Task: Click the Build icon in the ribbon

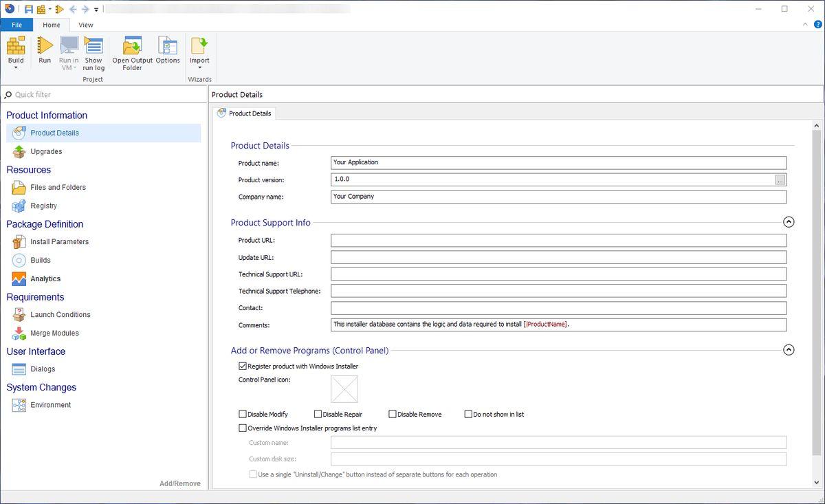Action: [x=16, y=46]
